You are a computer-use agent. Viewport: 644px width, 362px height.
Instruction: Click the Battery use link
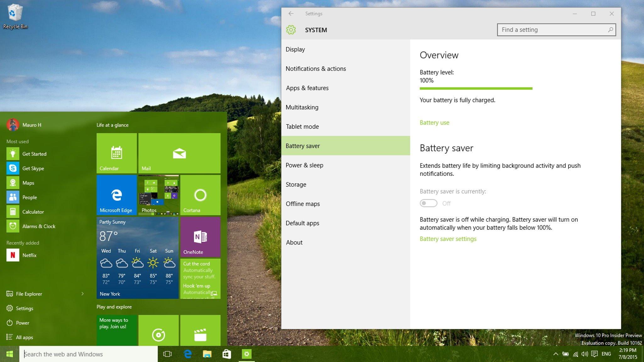[434, 123]
